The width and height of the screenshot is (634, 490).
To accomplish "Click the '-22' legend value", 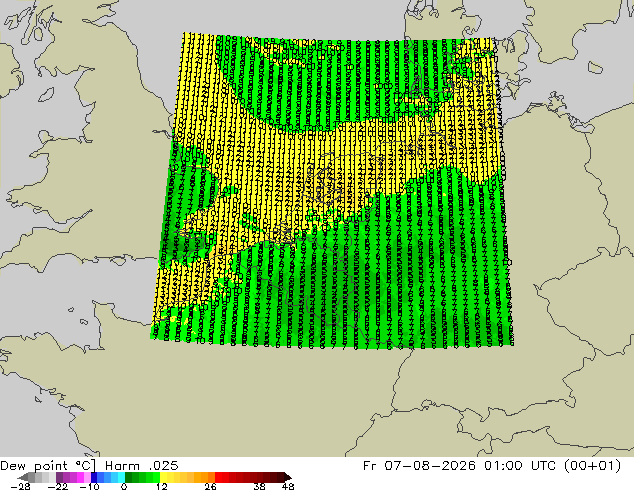I will pos(58,486).
